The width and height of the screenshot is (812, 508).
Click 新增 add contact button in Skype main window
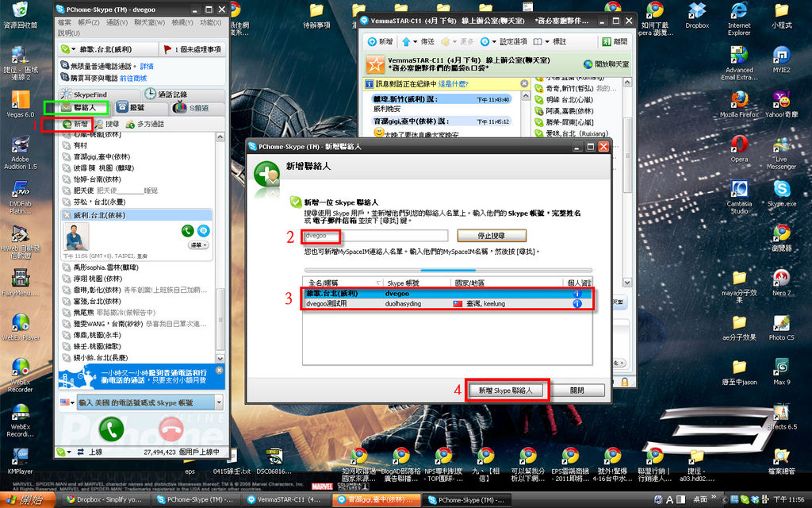(x=75, y=124)
